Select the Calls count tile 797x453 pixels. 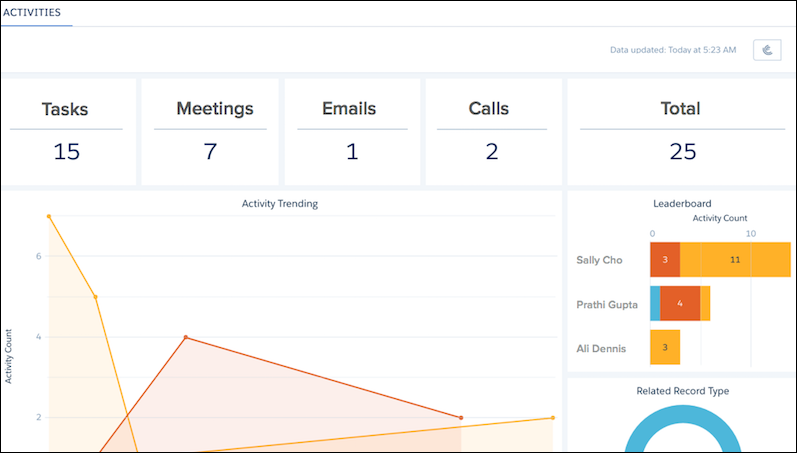click(493, 132)
